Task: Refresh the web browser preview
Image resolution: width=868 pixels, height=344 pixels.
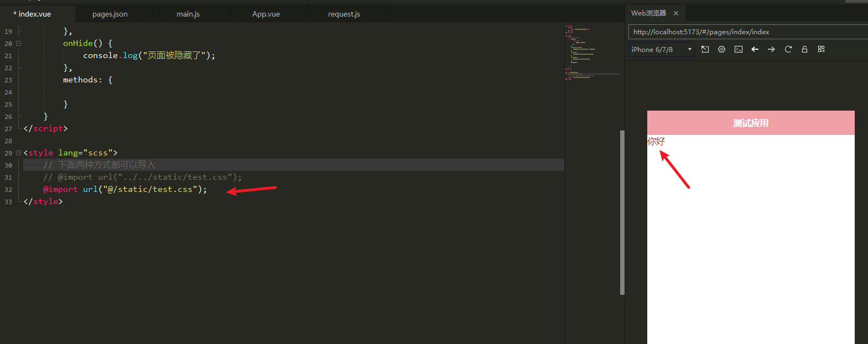Action: [788, 49]
